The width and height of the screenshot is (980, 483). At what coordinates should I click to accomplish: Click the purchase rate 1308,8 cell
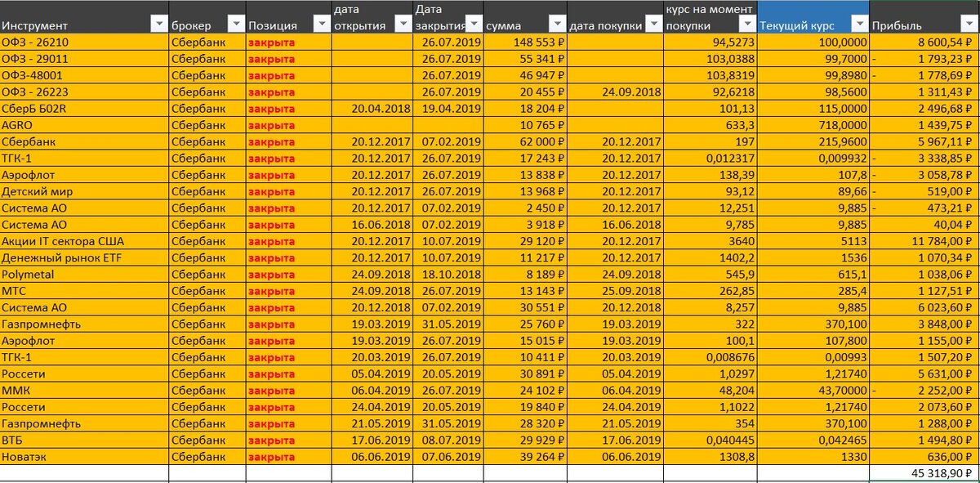(710, 457)
